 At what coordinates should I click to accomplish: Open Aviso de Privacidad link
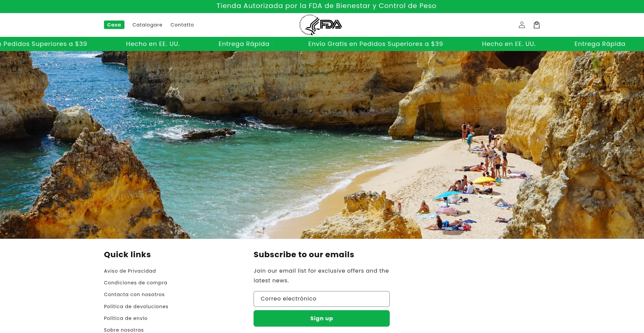point(130,271)
